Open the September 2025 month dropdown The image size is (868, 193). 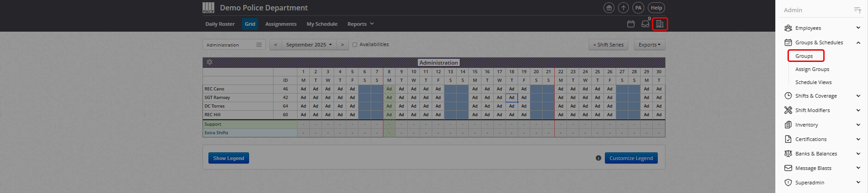pos(309,45)
